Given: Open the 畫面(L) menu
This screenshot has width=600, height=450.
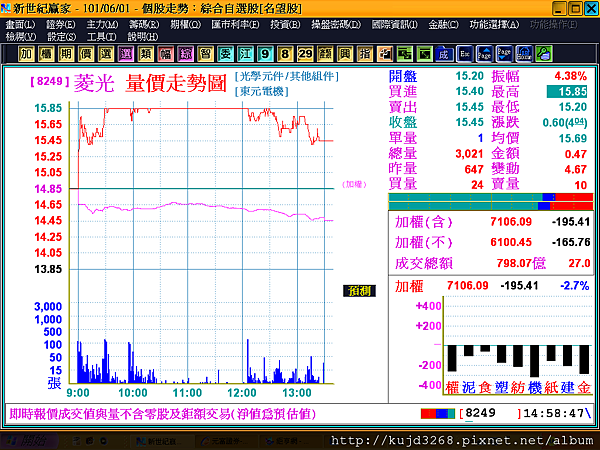Looking at the screenshot, I should coord(20,24).
